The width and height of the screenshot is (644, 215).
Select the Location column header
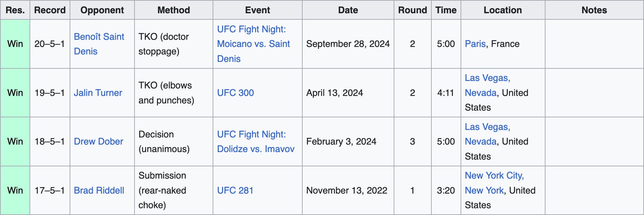(x=503, y=10)
